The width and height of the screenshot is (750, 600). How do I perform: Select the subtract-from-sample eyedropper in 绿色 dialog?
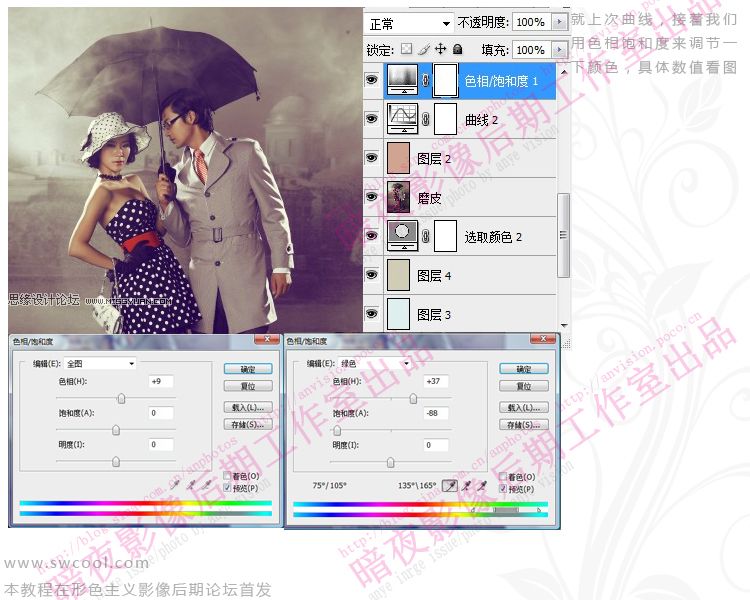482,486
